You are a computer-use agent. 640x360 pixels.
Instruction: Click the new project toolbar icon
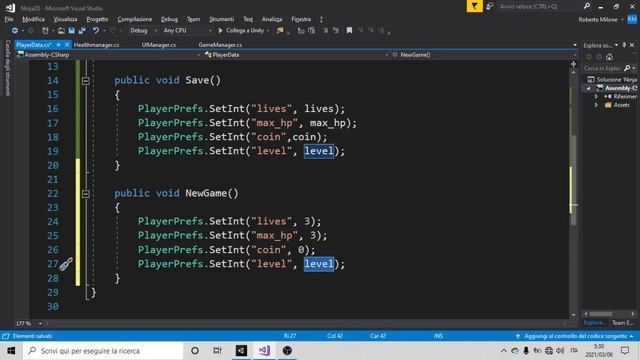45,31
